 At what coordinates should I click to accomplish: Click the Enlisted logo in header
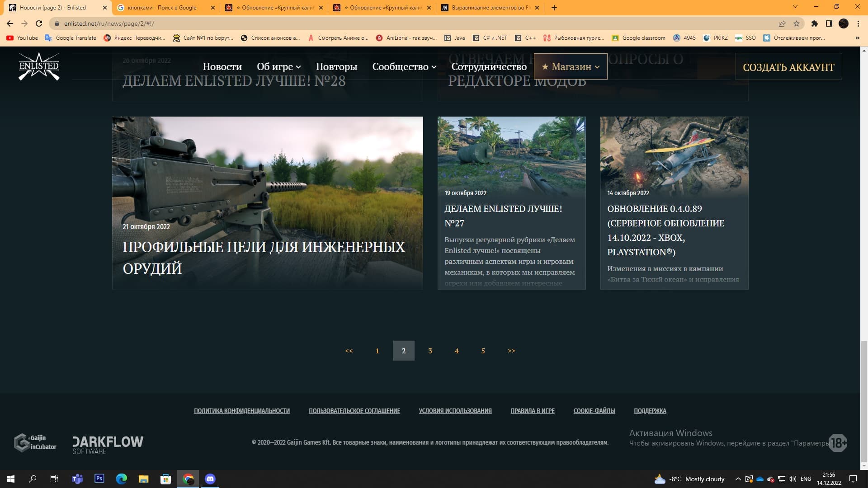(39, 66)
